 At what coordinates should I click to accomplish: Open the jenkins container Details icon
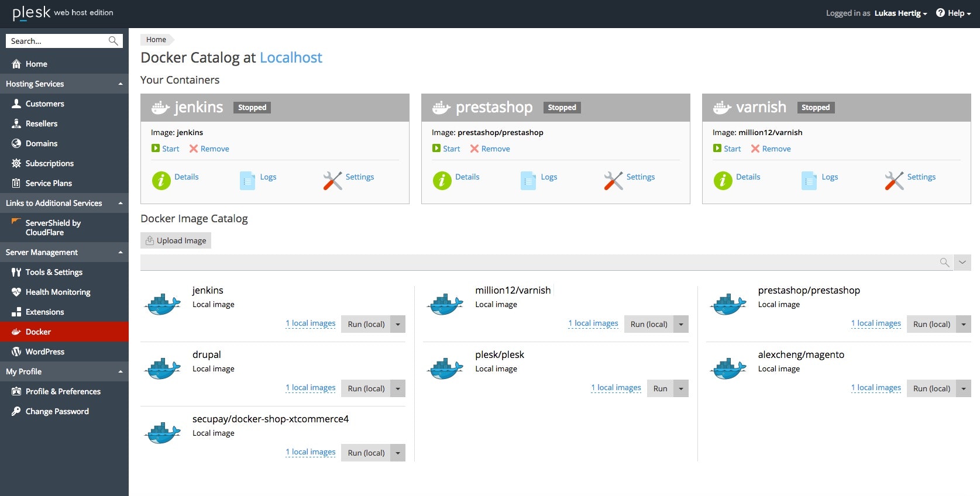tap(161, 181)
